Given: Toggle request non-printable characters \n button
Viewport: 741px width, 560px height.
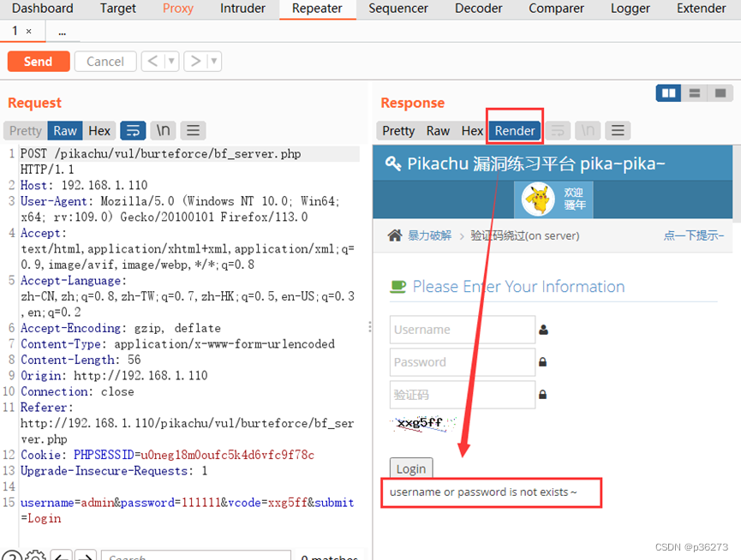Looking at the screenshot, I should [163, 131].
